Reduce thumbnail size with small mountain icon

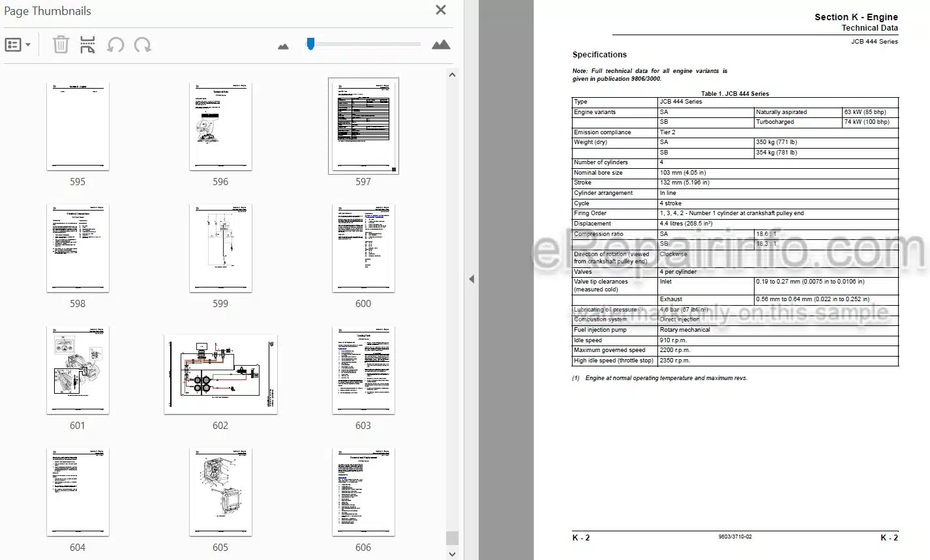point(283,46)
